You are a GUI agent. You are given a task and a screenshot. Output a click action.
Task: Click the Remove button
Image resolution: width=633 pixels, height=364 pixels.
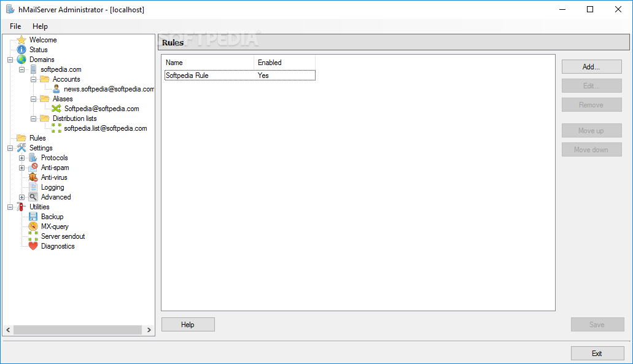[591, 105]
